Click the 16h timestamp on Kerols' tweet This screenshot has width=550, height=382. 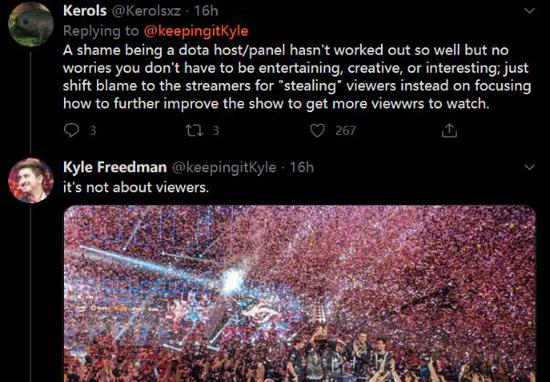[x=206, y=11]
